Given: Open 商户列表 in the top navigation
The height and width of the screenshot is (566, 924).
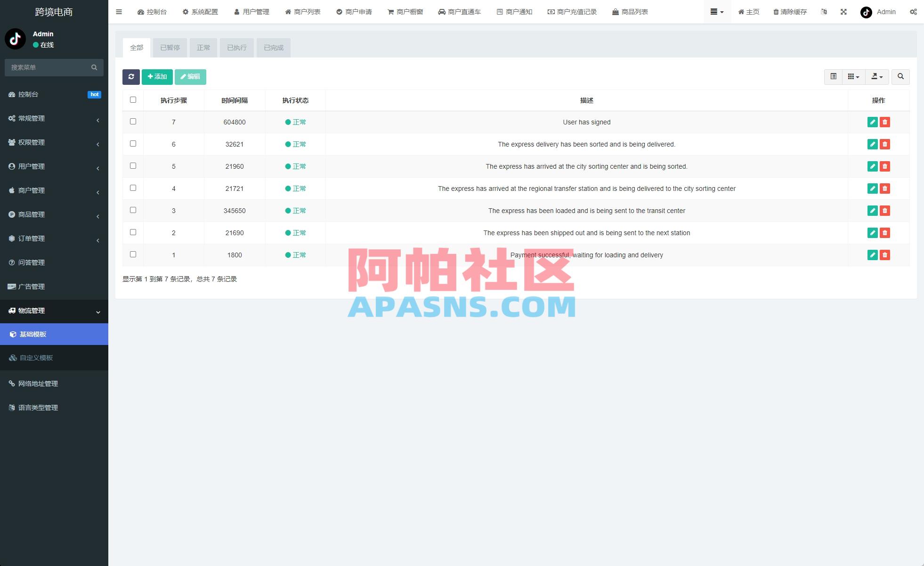Looking at the screenshot, I should [303, 12].
